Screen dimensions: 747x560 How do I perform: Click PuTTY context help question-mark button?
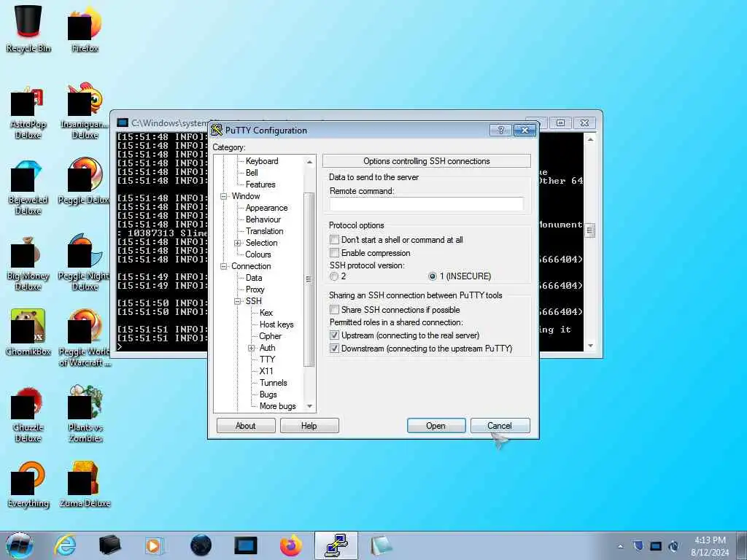[500, 130]
